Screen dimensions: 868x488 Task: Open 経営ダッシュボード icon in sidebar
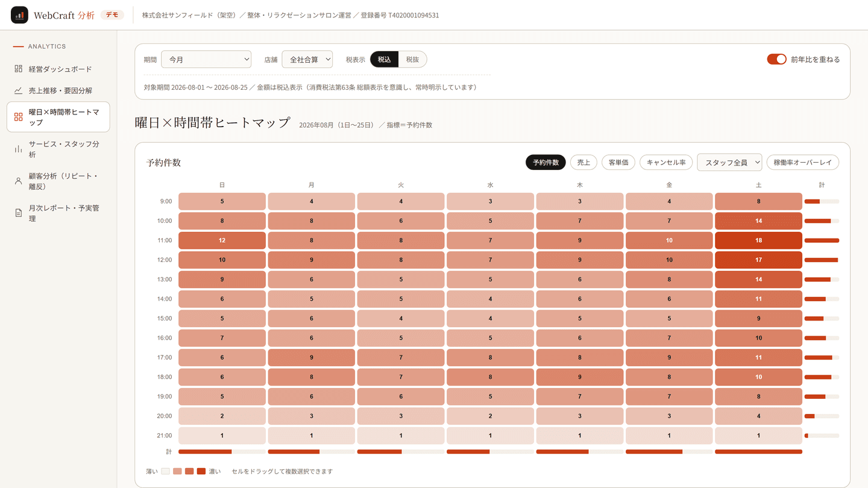[x=18, y=69]
